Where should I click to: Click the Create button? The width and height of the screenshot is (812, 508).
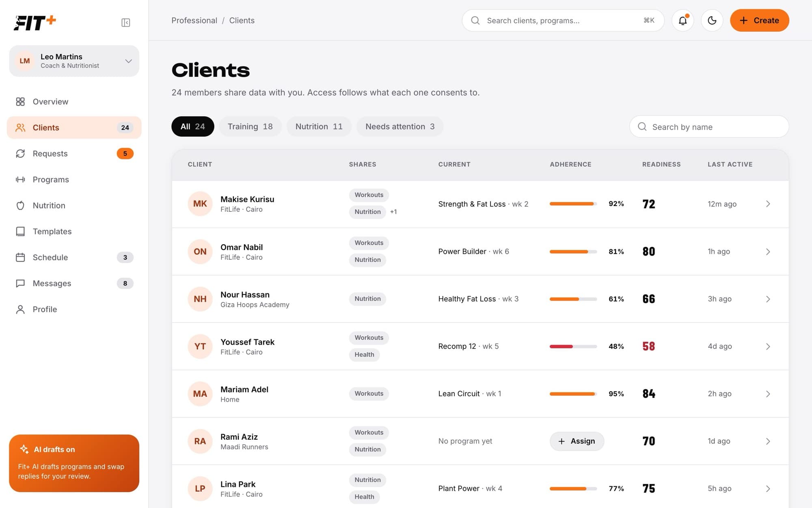point(760,20)
